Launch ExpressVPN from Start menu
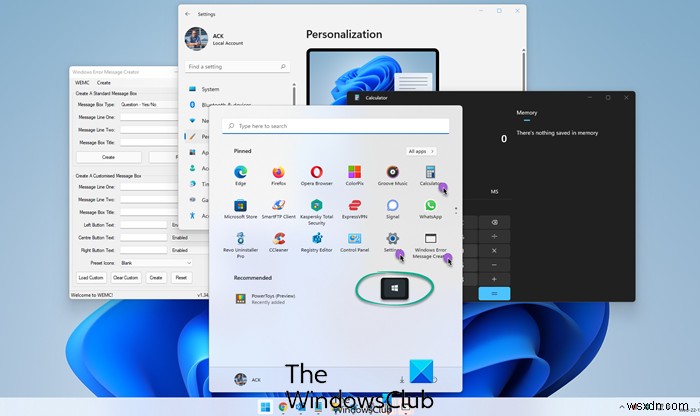The height and width of the screenshot is (416, 700). tap(354, 208)
